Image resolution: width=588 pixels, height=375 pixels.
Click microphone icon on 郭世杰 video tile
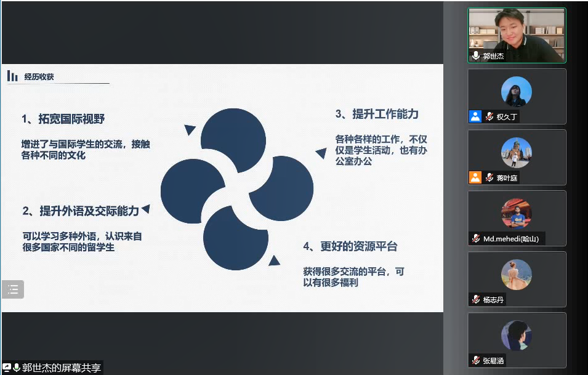[x=476, y=55]
